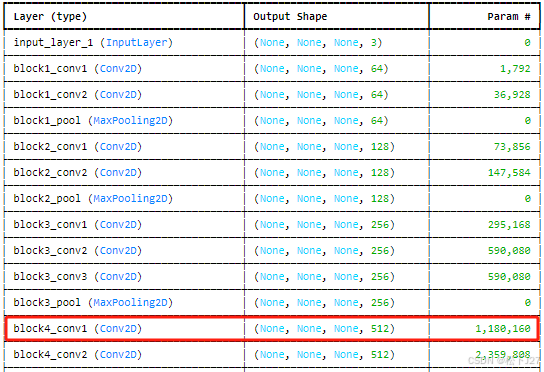Viewport: 544px width, 372px height.
Task: Select the block1_pool (MaxPooling2D) layer name
Action: pyautogui.click(x=93, y=120)
